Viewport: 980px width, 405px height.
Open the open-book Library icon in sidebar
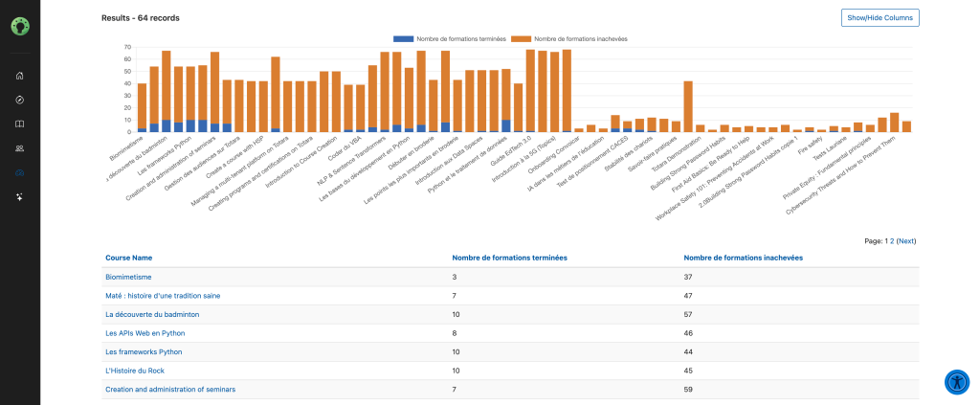20,124
